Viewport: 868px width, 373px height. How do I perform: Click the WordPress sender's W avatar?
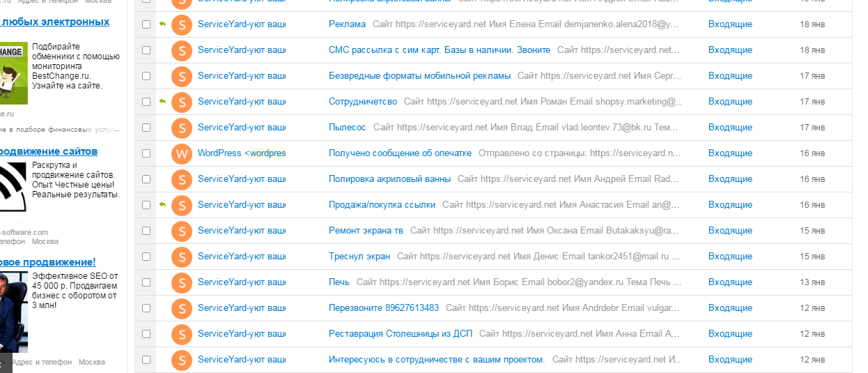[182, 153]
